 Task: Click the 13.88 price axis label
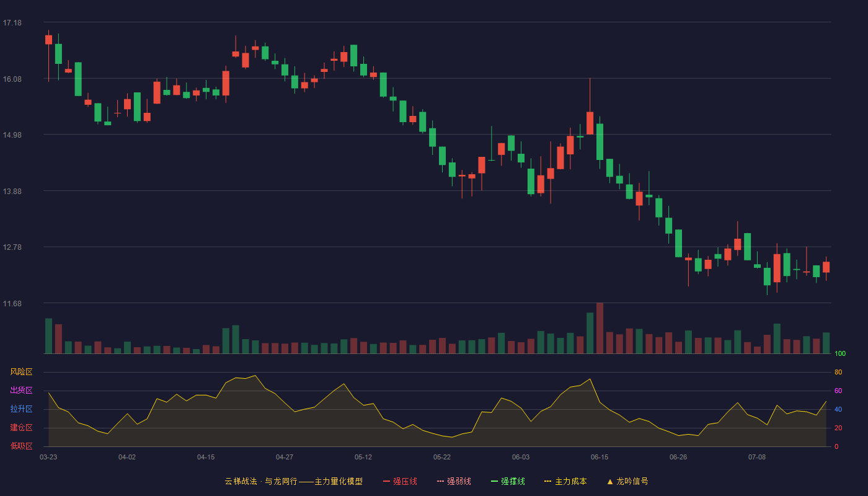pos(12,191)
